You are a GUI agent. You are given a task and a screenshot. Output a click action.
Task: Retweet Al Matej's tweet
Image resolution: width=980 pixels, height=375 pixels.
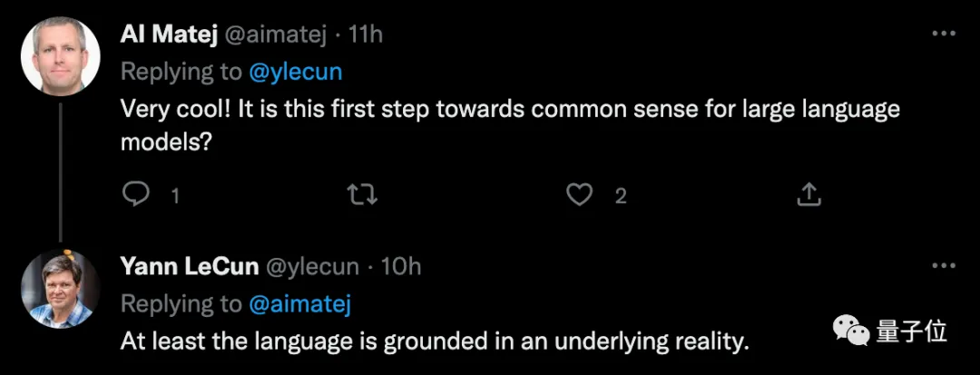pyautogui.click(x=362, y=194)
